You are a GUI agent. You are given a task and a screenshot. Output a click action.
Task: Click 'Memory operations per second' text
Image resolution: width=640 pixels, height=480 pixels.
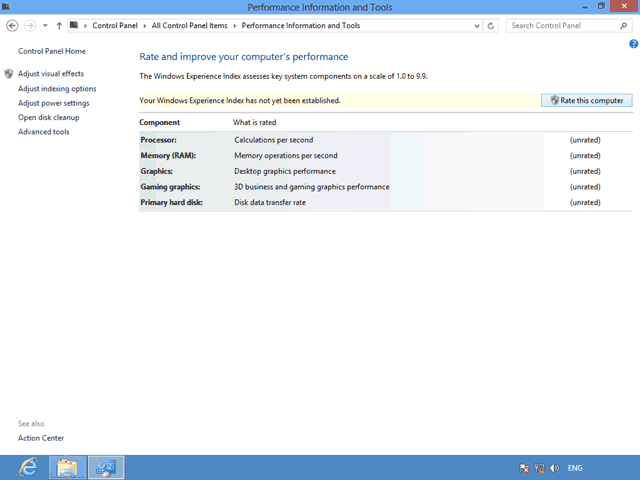pos(286,156)
